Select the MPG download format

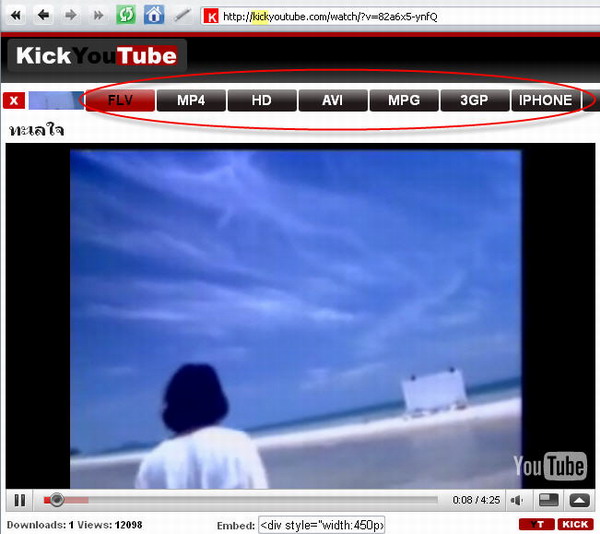404,101
